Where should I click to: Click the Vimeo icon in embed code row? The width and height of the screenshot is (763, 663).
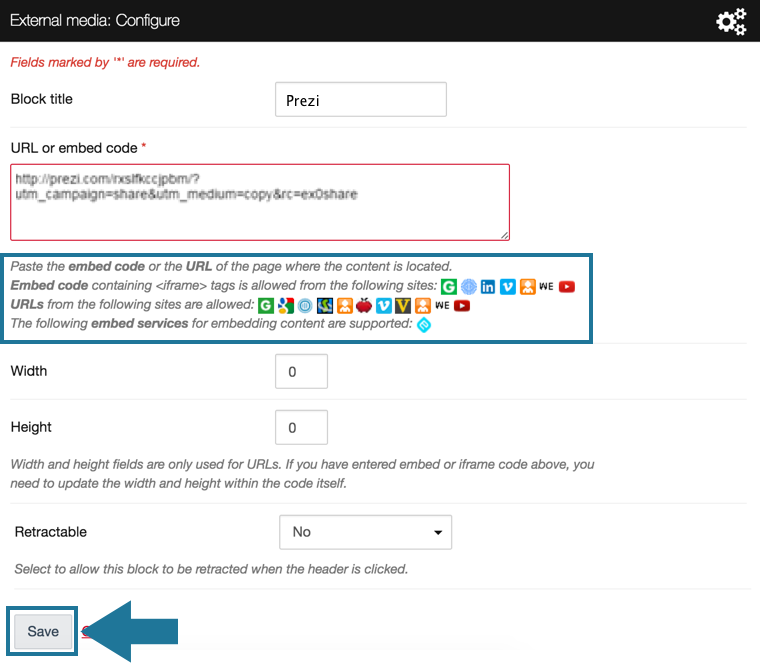click(508, 286)
